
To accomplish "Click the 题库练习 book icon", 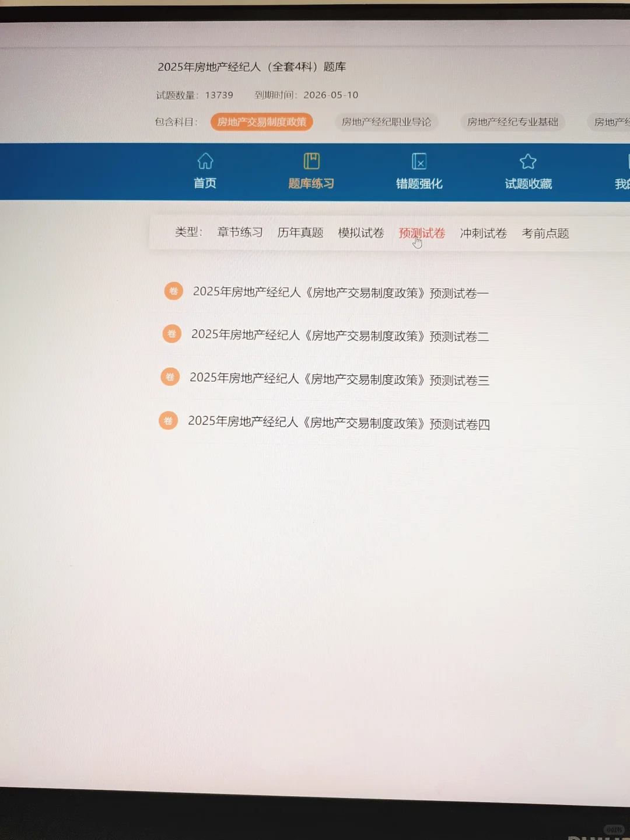I will point(311,161).
